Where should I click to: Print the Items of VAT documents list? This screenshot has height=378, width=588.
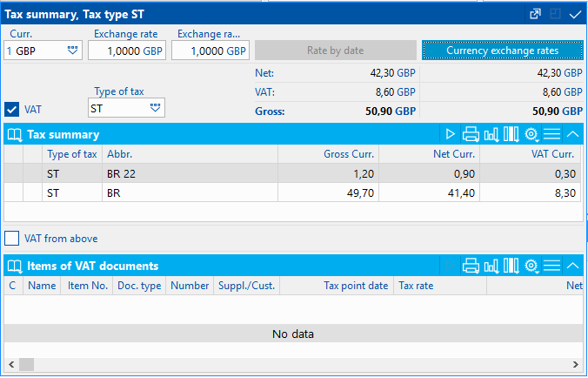point(471,266)
